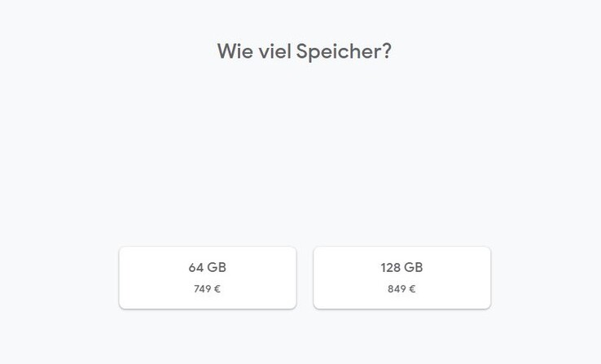Pick the smaller storage capacity card
Image resolution: width=601 pixels, height=364 pixels.
click(207, 278)
